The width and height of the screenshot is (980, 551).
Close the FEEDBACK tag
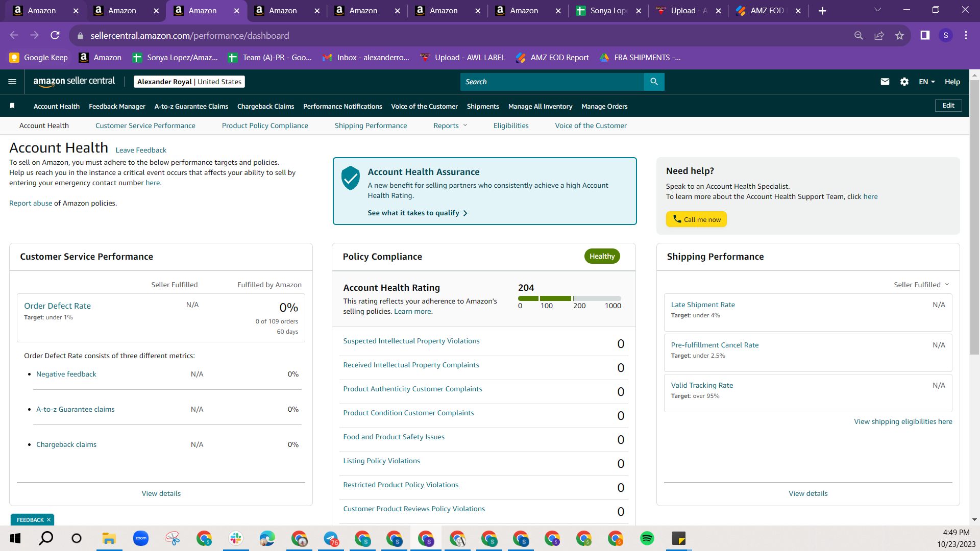[x=48, y=520]
